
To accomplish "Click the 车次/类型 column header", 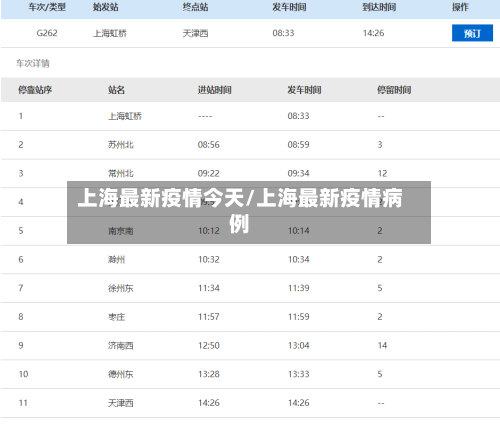I will pos(47,7).
